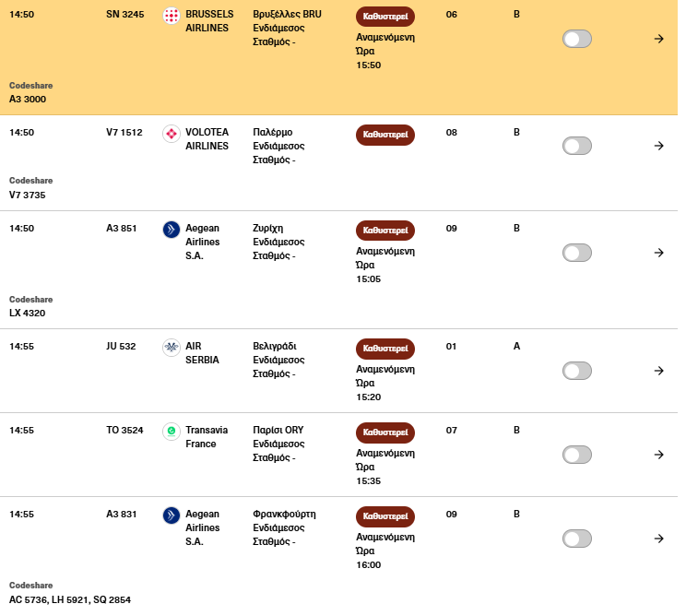Click expected time 16:00

click(369, 565)
